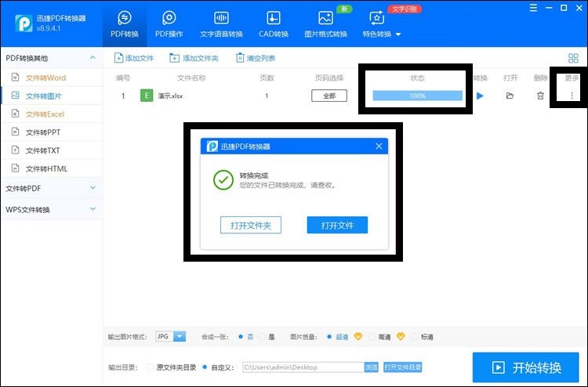588x387 pixels.
Task: Click the 页码选择 column header
Action: [x=329, y=78]
